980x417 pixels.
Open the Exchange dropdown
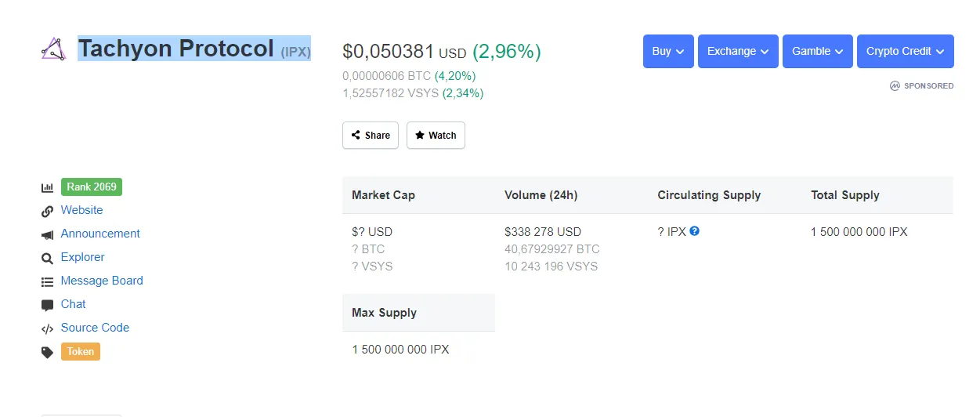pos(738,51)
